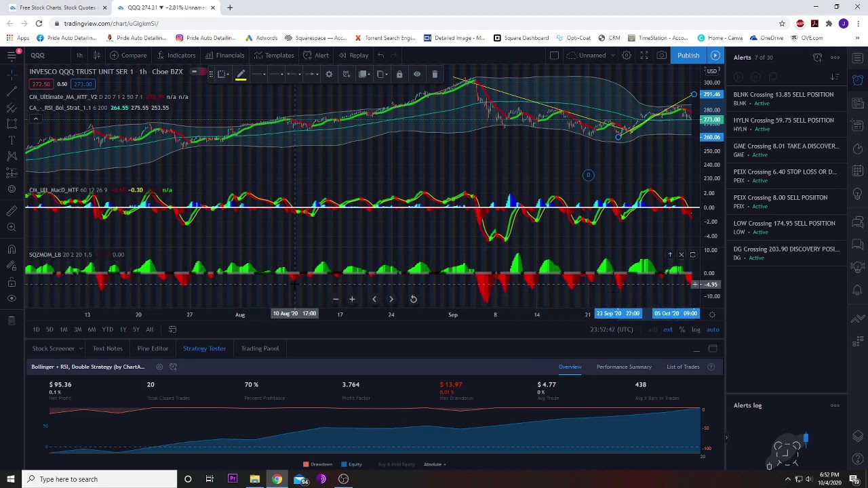Reset chart view button
Viewport: 868px width, 488px height.
(413, 299)
